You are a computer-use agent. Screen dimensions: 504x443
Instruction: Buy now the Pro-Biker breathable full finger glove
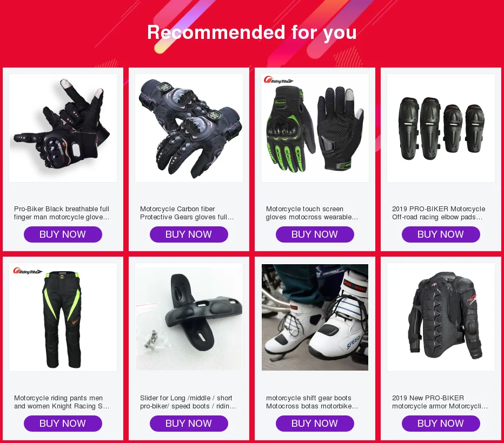[63, 234]
